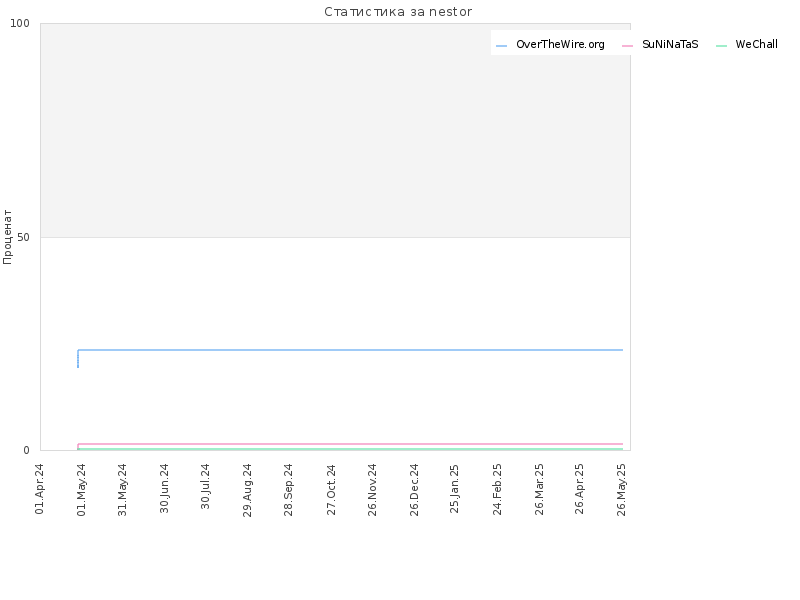Click the 01.Apr.24 x-axis date label
Screen dimensions: 800x600
point(40,489)
